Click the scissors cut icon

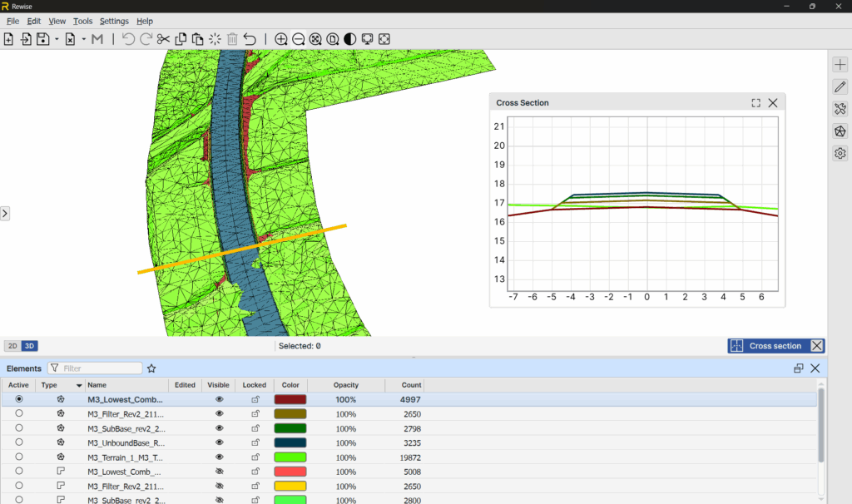click(x=163, y=39)
